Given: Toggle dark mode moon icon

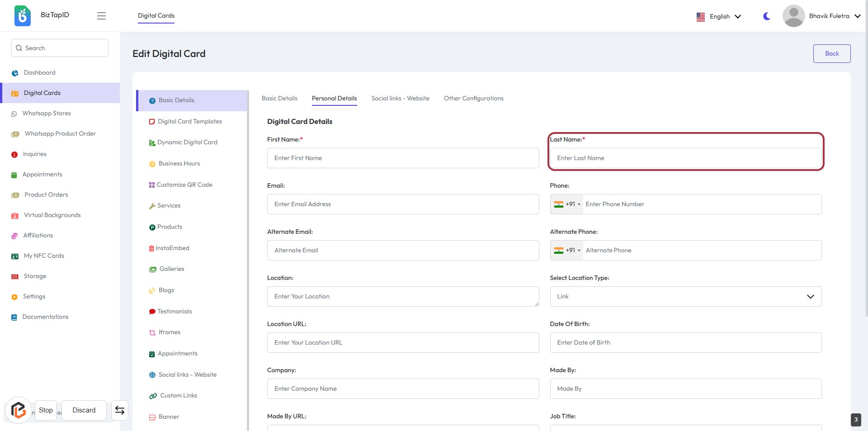Looking at the screenshot, I should (767, 16).
